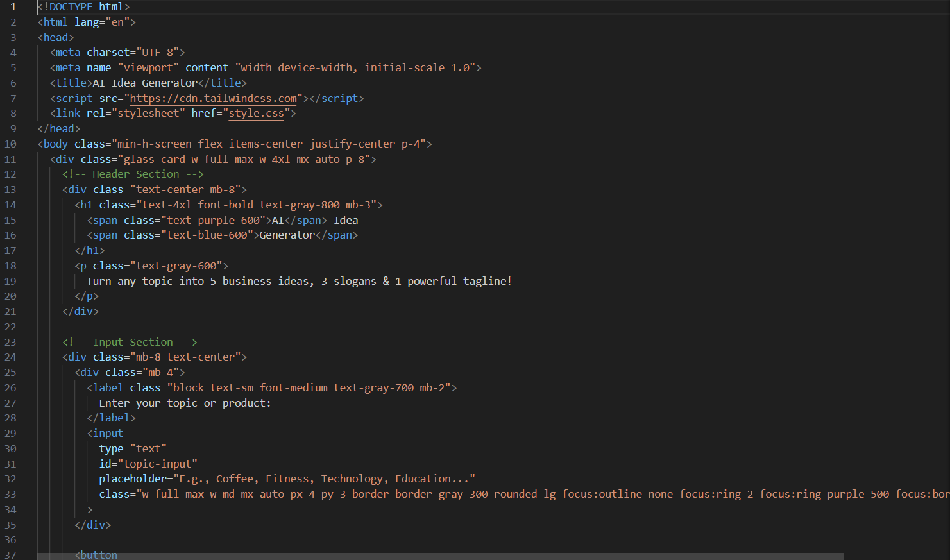950x560 pixels.
Task: Open the cdn.tailwindcss.com script URL link
Action: (x=214, y=98)
